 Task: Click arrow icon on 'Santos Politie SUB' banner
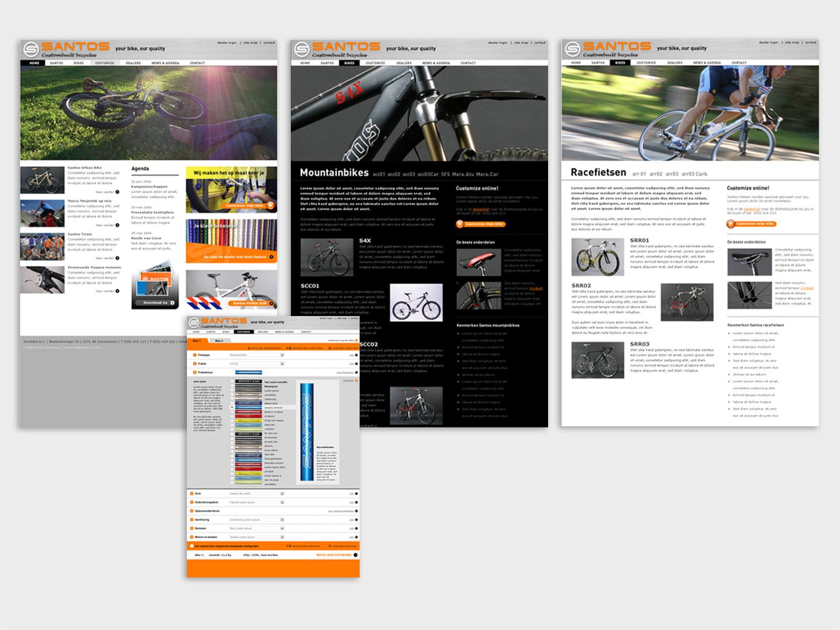pos(271,303)
